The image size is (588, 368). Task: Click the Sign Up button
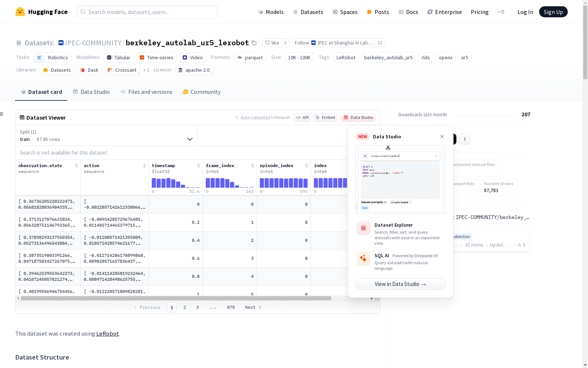pos(553,12)
